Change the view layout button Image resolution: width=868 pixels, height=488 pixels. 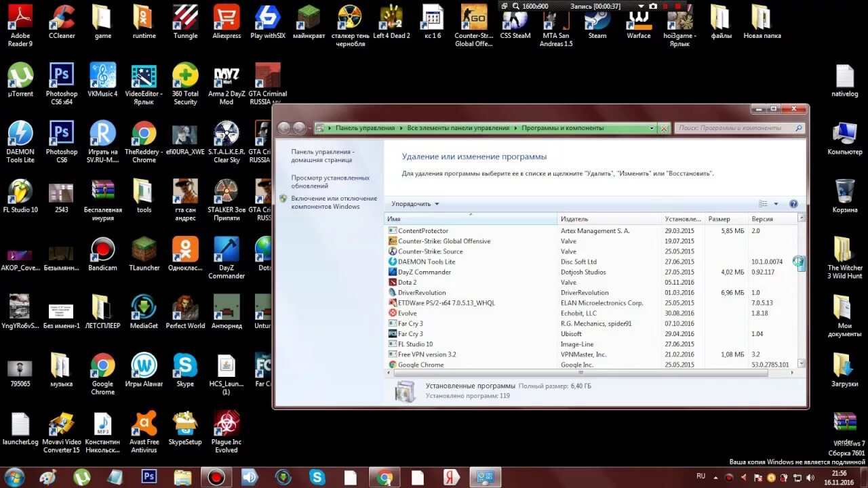pyautogui.click(x=764, y=203)
